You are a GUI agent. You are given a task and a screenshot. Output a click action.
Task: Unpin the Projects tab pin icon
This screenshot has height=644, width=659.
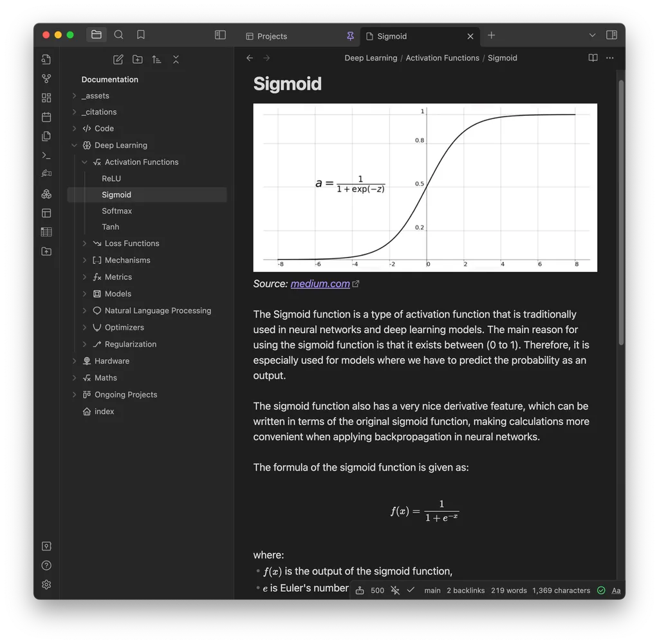(x=351, y=37)
